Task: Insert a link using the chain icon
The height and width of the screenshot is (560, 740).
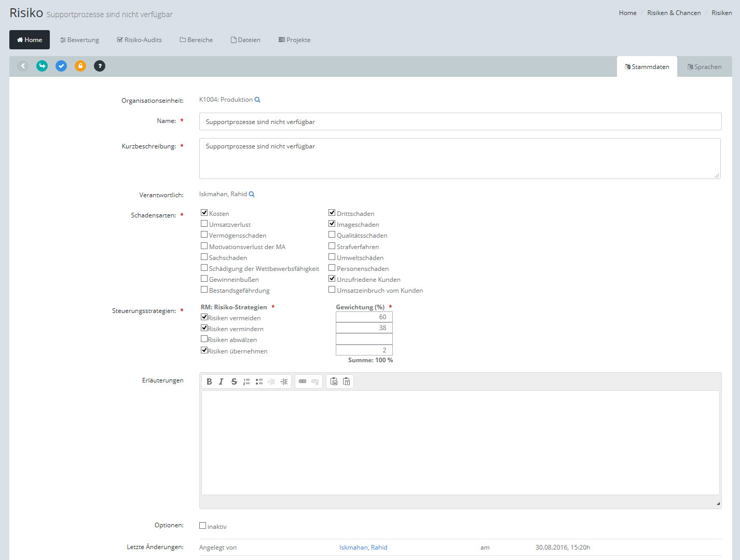Action: pos(303,381)
